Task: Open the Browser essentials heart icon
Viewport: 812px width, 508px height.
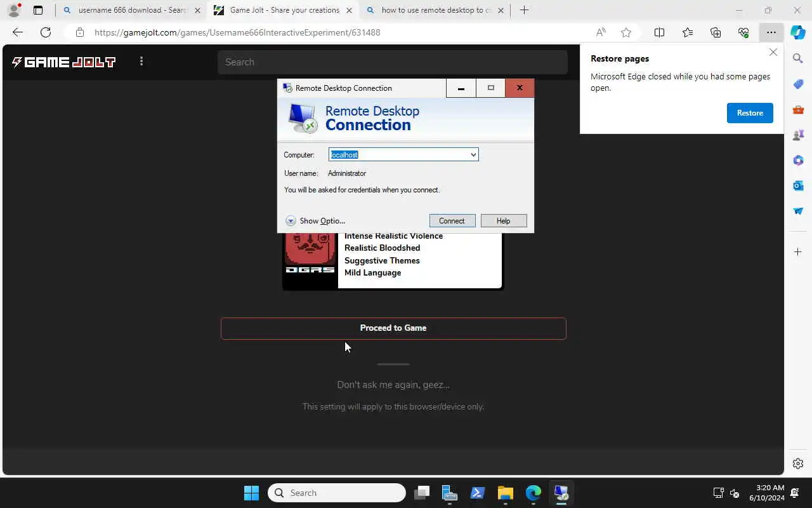Action: coord(743,32)
